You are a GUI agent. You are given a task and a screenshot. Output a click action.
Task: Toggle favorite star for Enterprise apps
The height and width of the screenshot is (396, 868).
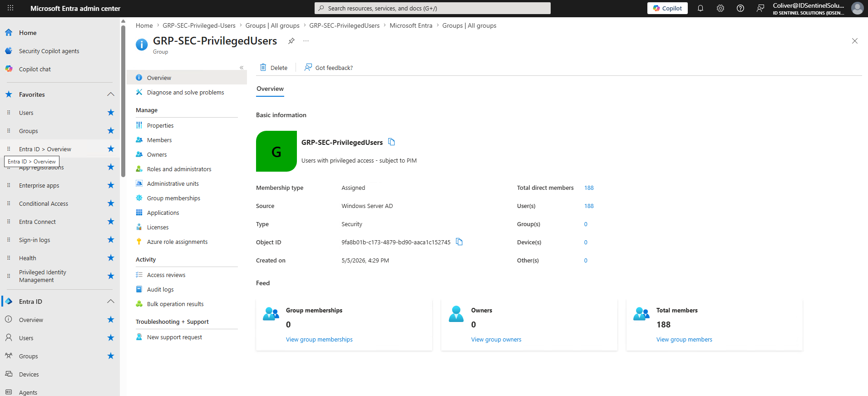(111, 185)
